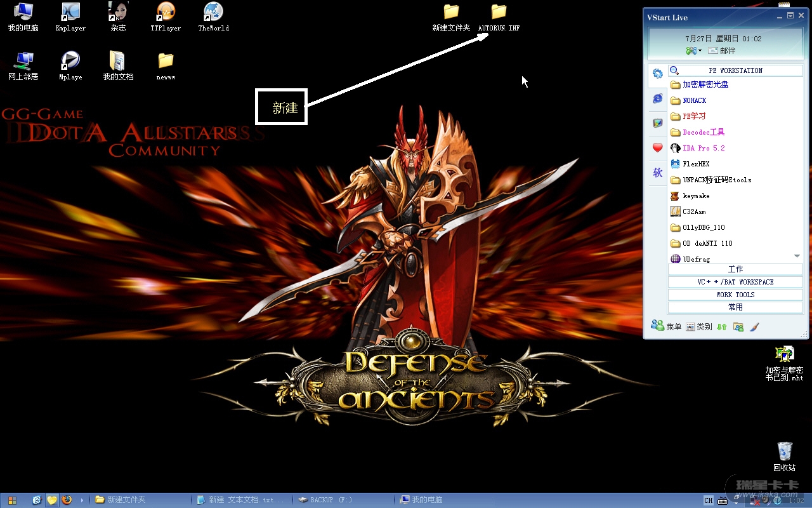Expand the VC++/BAT WORKSPACE group

(x=735, y=282)
